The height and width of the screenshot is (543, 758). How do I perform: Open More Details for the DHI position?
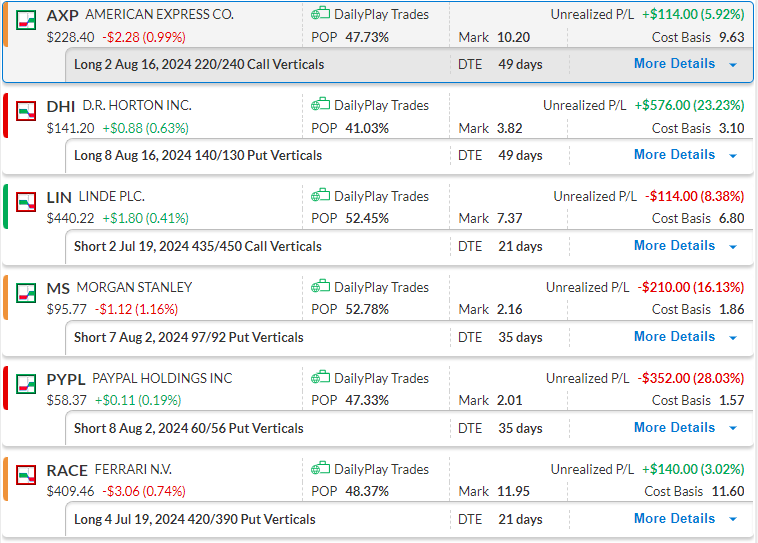point(674,154)
